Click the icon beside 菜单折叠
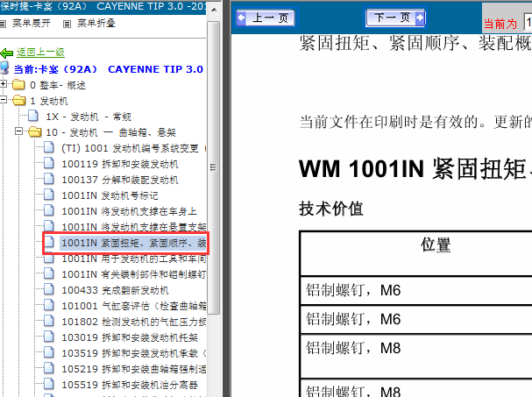This screenshot has height=397, width=532. click(67, 24)
